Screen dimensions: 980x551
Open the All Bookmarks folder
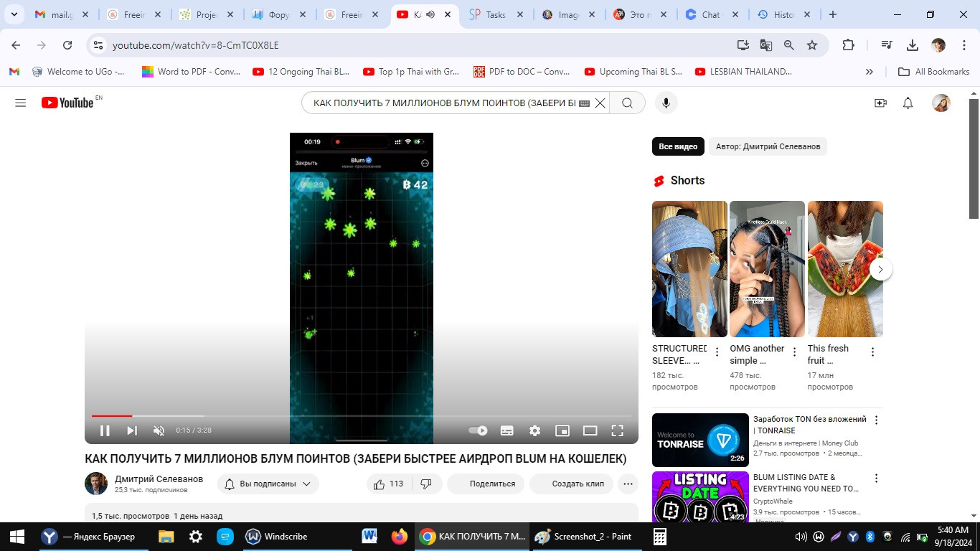(x=933, y=72)
